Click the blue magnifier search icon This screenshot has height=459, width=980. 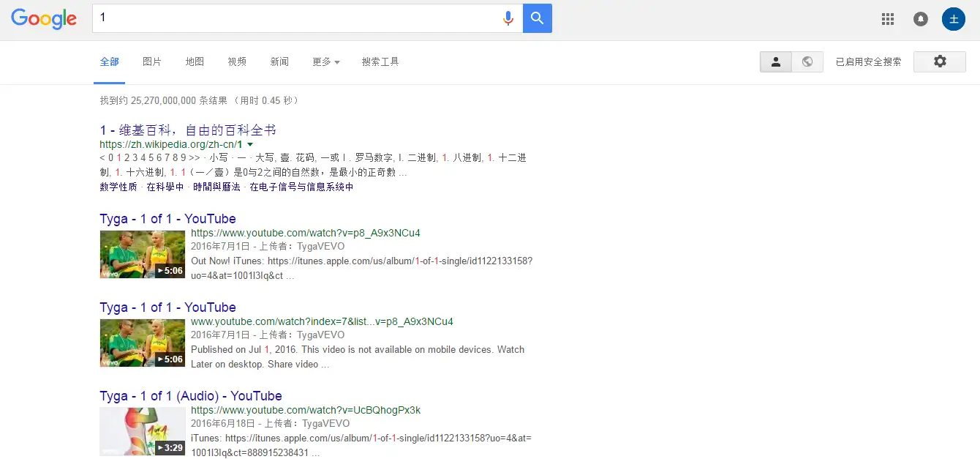(x=538, y=18)
